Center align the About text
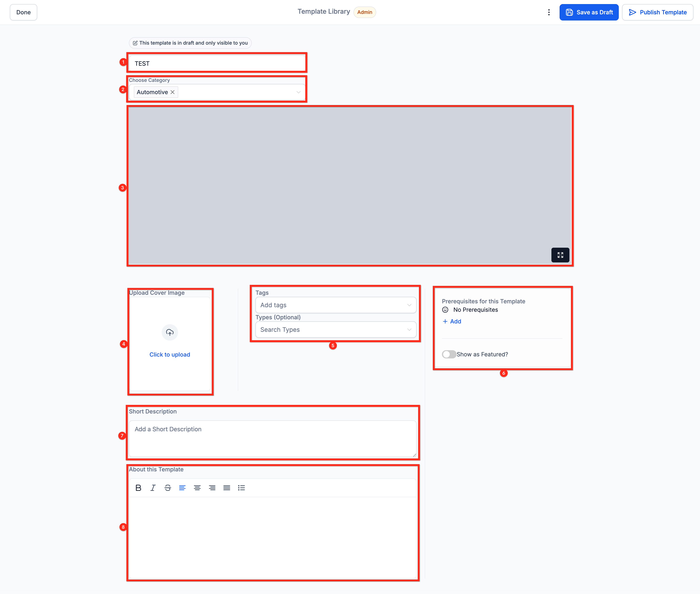The height and width of the screenshot is (594, 700). point(197,488)
